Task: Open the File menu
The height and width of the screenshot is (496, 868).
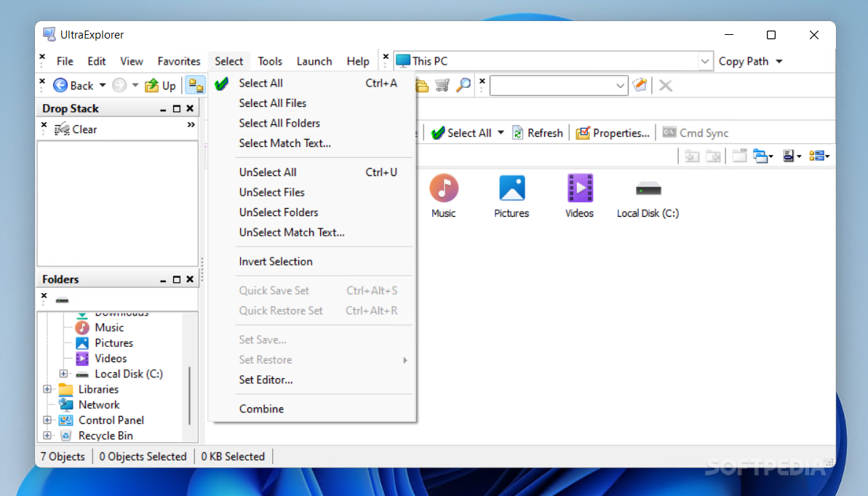Action: (x=65, y=61)
